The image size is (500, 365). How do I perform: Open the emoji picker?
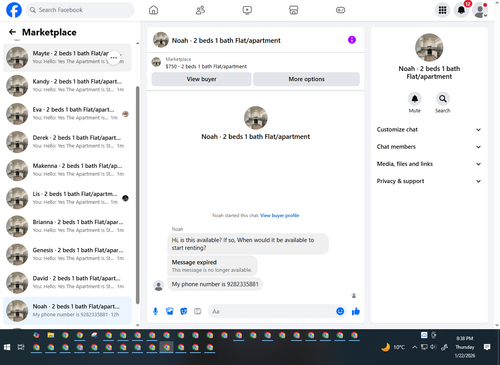click(x=340, y=311)
